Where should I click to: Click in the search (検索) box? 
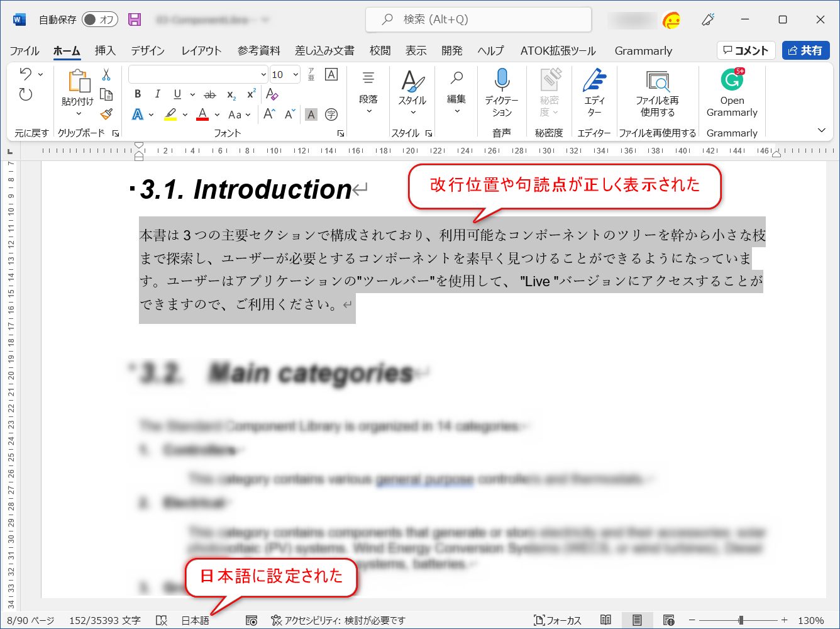(x=478, y=19)
